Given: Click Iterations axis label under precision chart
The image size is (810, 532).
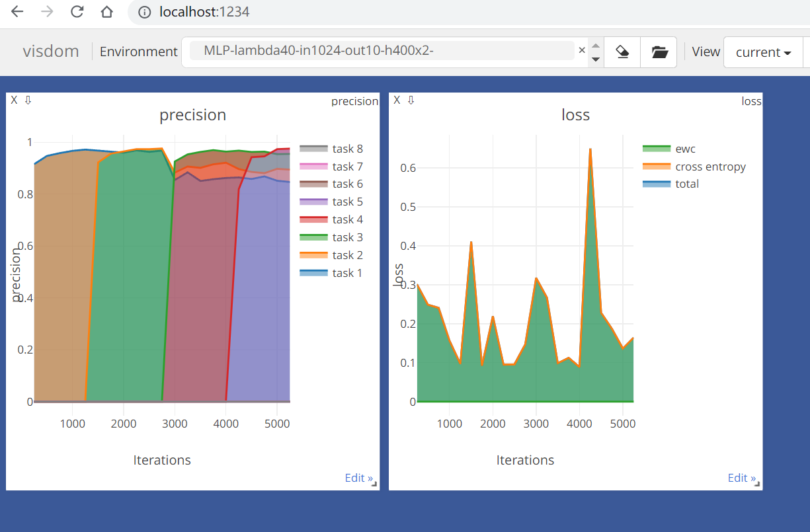Looking at the screenshot, I should (x=162, y=460).
